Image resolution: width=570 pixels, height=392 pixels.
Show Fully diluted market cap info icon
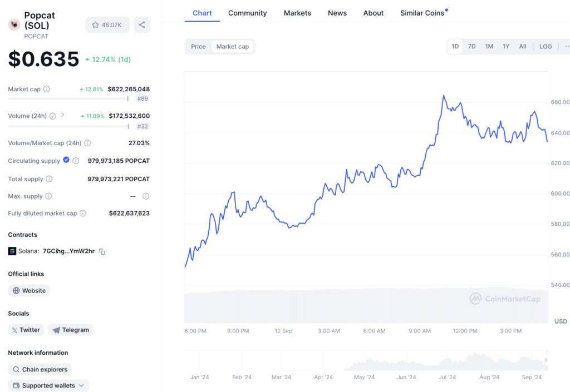coord(83,213)
